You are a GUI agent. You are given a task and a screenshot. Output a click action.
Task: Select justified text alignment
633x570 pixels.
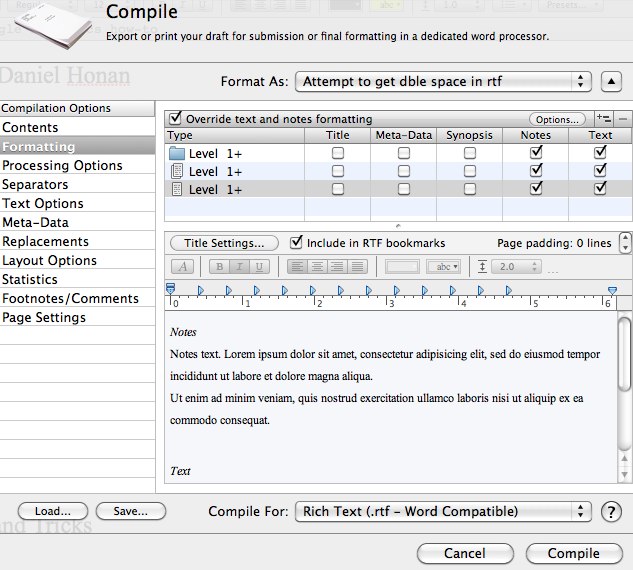tap(357, 267)
